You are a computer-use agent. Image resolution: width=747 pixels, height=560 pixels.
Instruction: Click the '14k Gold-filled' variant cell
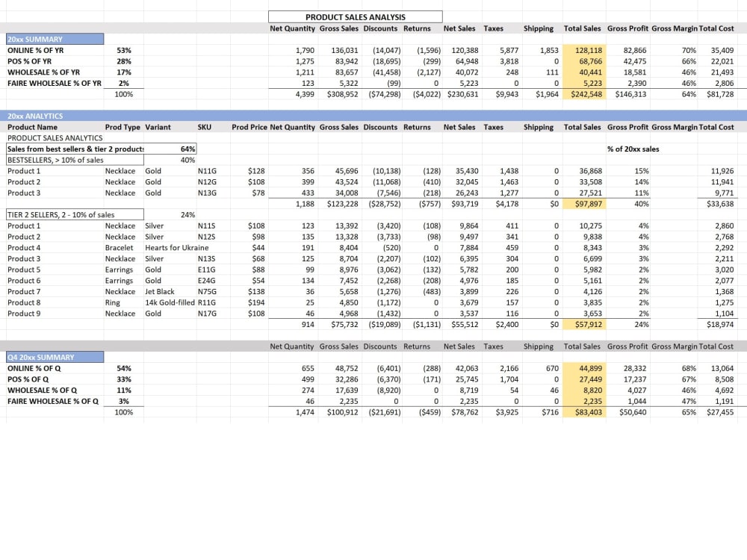pyautogui.click(x=170, y=302)
